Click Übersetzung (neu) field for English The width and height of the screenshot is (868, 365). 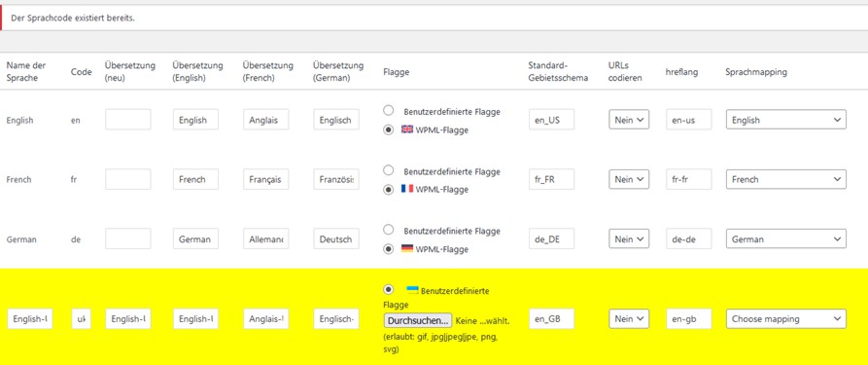coord(128,120)
